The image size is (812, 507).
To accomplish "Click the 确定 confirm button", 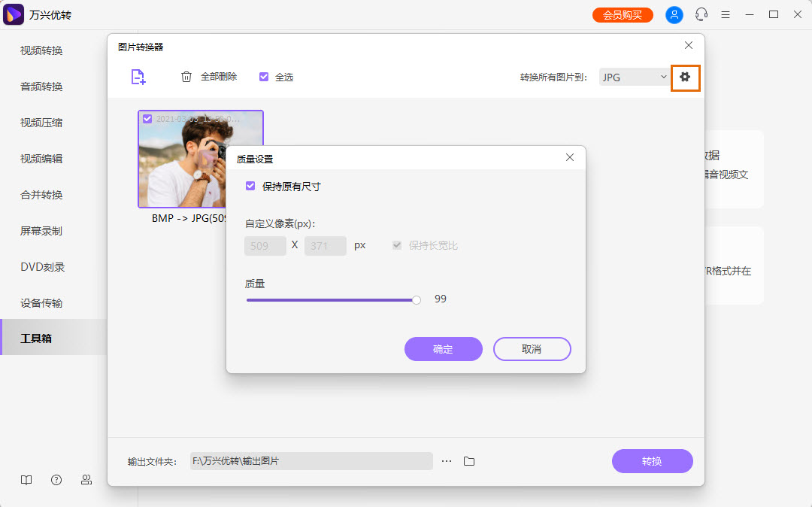I will click(x=443, y=349).
